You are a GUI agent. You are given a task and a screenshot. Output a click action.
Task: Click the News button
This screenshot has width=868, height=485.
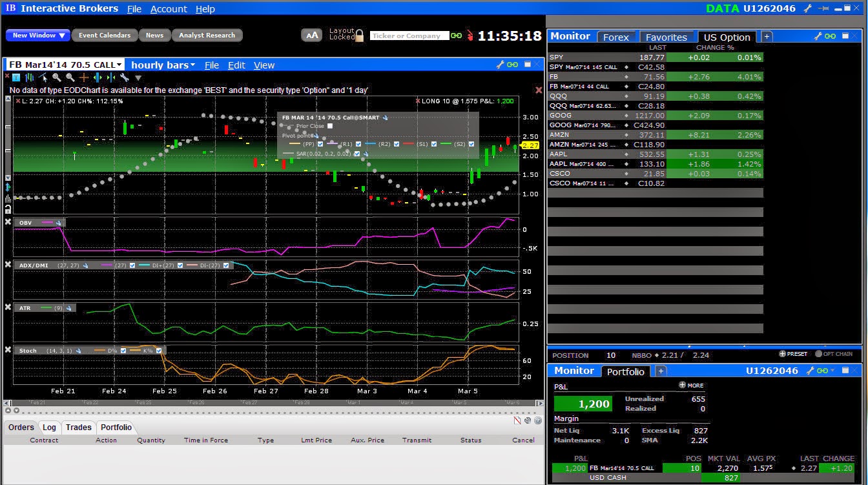tap(154, 36)
